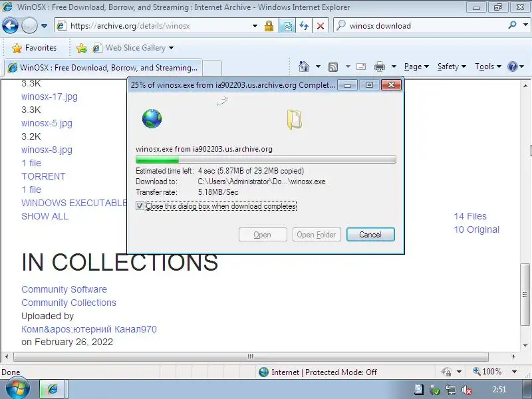Click the globe icon in download dialog
Image resolution: width=532 pixels, height=399 pixels.
tap(152, 118)
